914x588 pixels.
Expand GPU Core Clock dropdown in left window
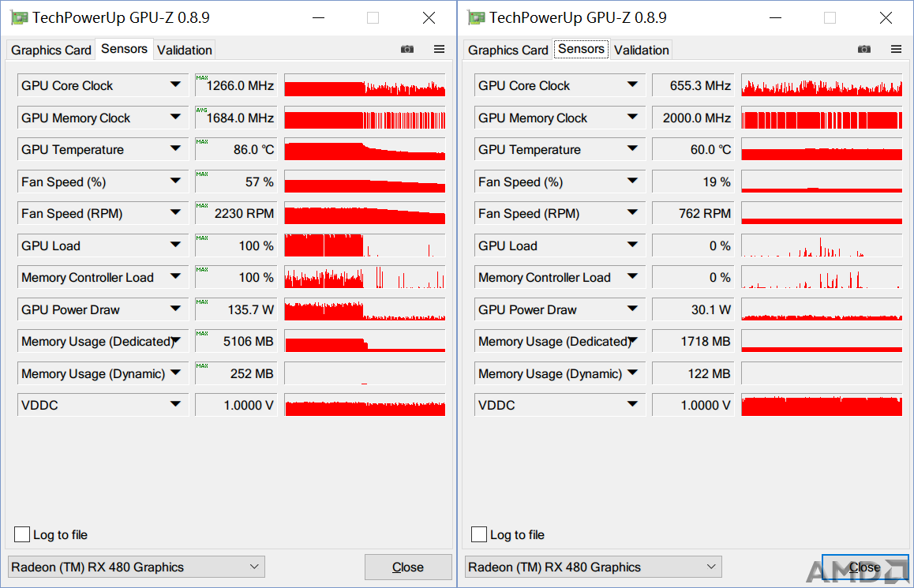[x=175, y=85]
